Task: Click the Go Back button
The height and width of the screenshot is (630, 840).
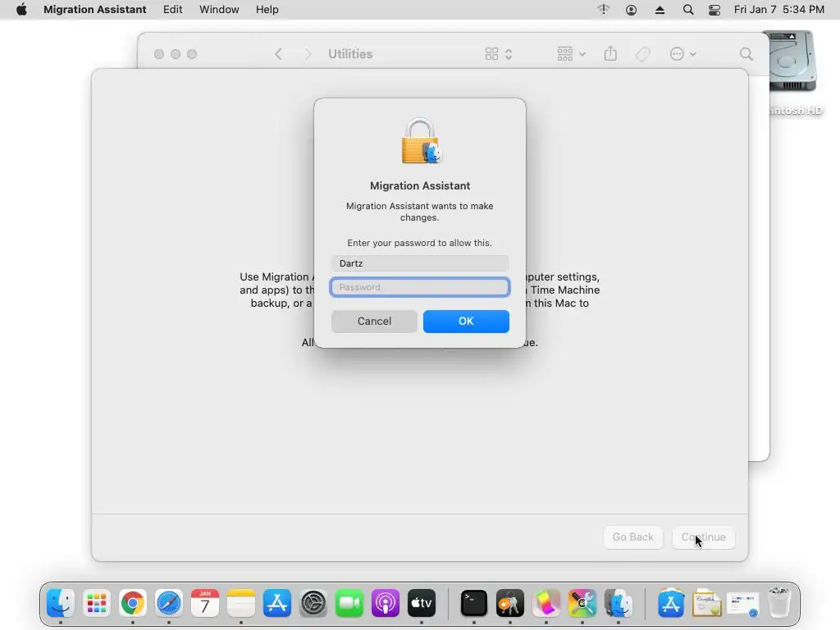Action: (632, 536)
